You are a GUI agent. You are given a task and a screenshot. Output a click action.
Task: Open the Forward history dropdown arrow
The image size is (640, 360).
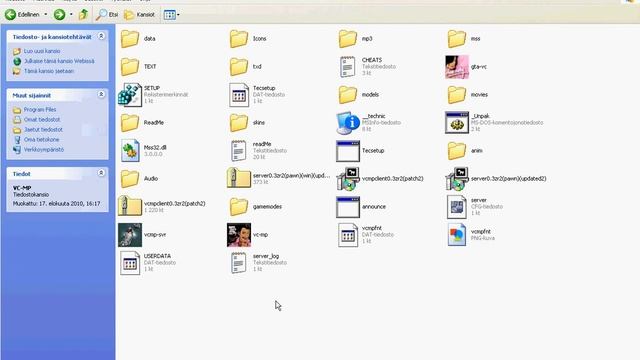(x=71, y=15)
